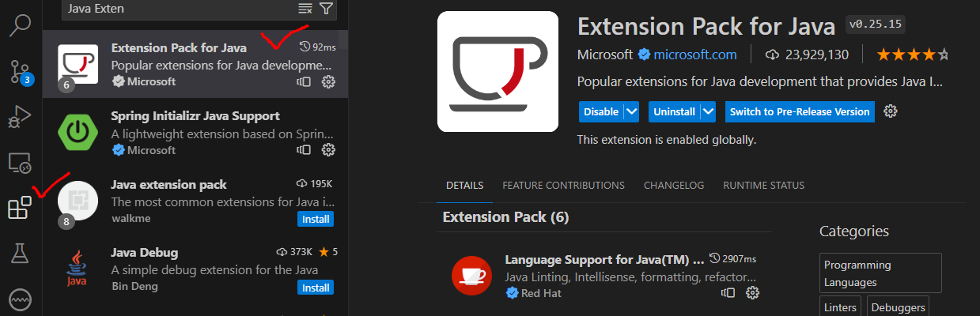Image resolution: width=980 pixels, height=316 pixels.
Task: Open manage gear for Extension Pack for Java row
Action: 329,81
